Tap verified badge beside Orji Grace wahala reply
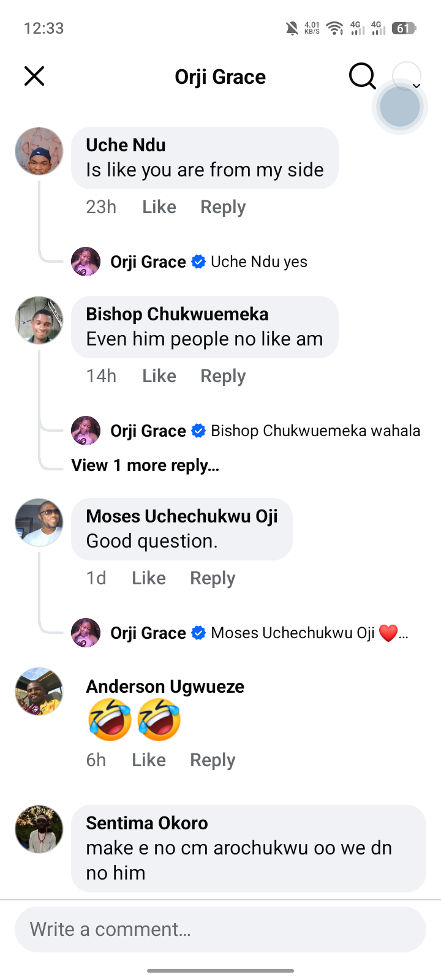This screenshot has height=980, width=441. point(198,431)
